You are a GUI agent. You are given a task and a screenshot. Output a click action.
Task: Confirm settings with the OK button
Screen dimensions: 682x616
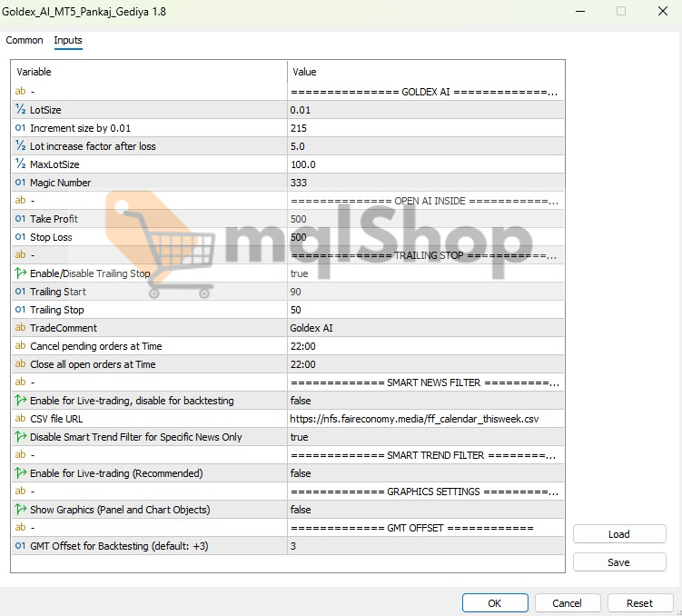point(495,602)
